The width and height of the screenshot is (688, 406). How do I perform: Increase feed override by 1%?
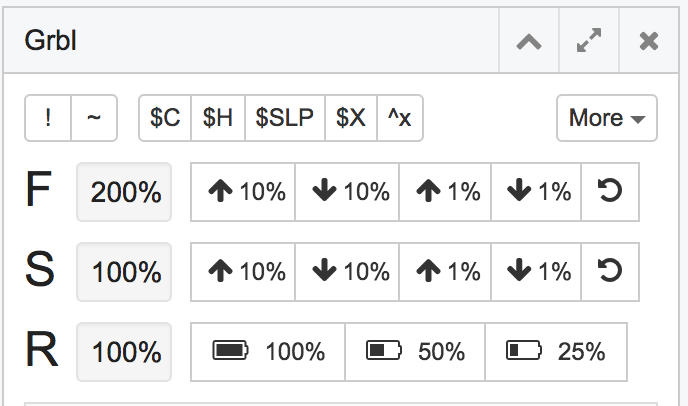tap(446, 191)
